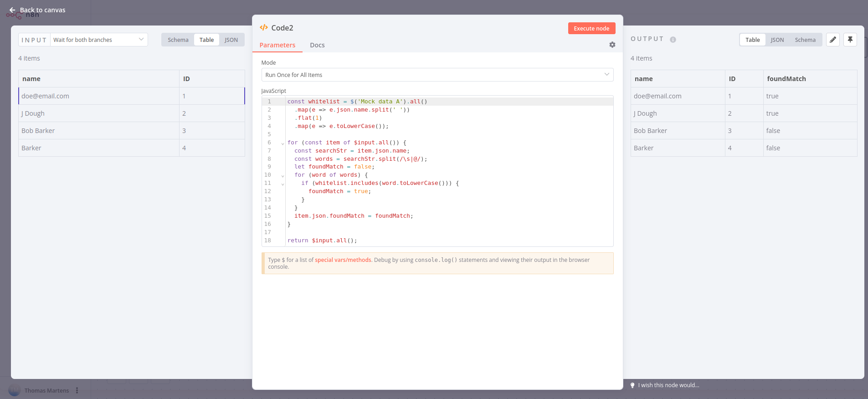Pin the output data
Viewport: 868px width, 399px height.
(x=850, y=40)
